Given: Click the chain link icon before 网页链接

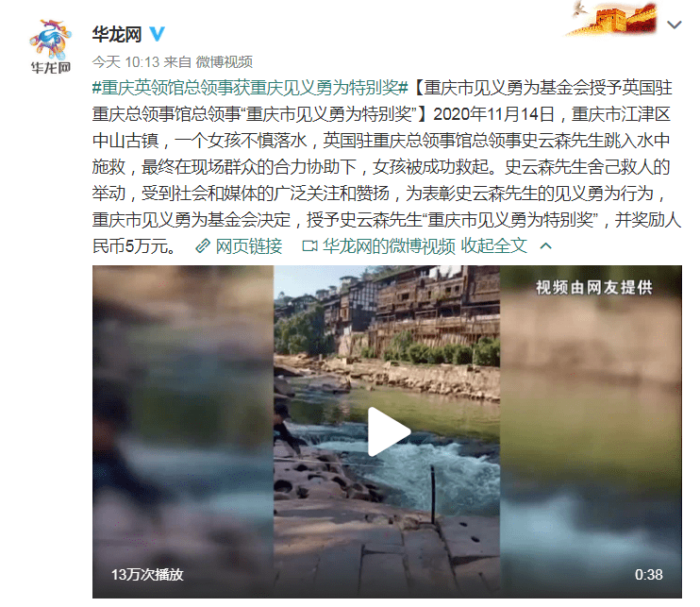Looking at the screenshot, I should coord(203,245).
